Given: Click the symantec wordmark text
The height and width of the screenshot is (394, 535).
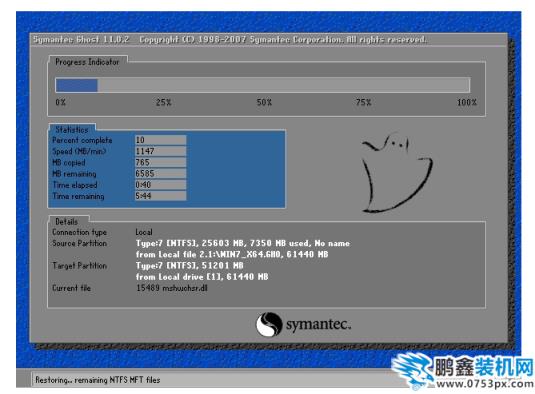Looking at the screenshot, I should click(x=318, y=324).
